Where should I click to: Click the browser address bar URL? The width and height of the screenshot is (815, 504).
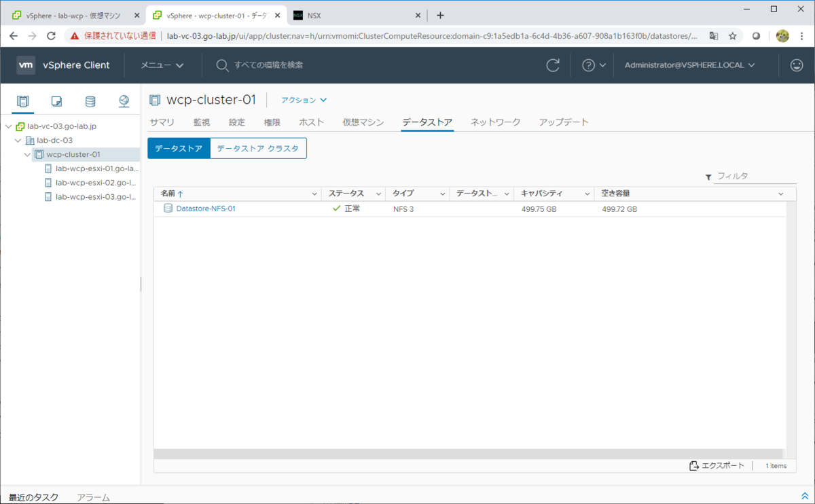[432, 36]
